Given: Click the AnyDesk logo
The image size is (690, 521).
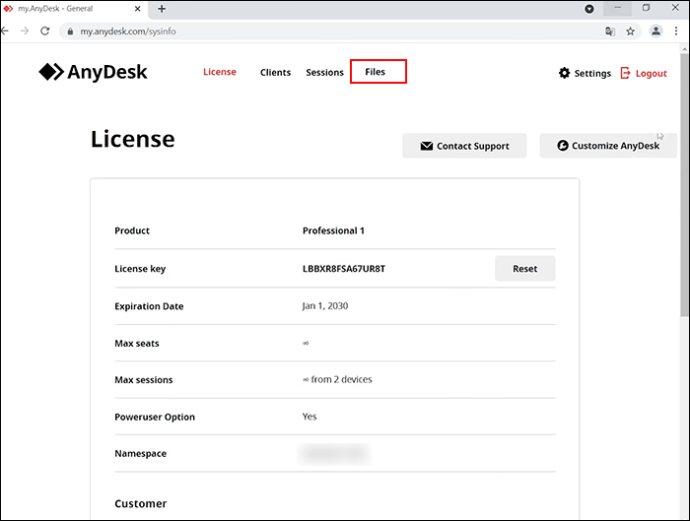Looking at the screenshot, I should (93, 72).
